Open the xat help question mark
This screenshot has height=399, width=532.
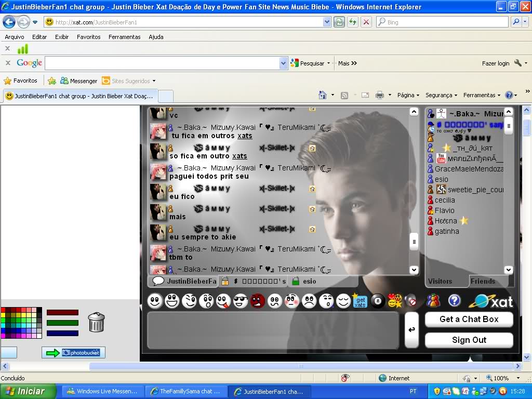(x=455, y=300)
